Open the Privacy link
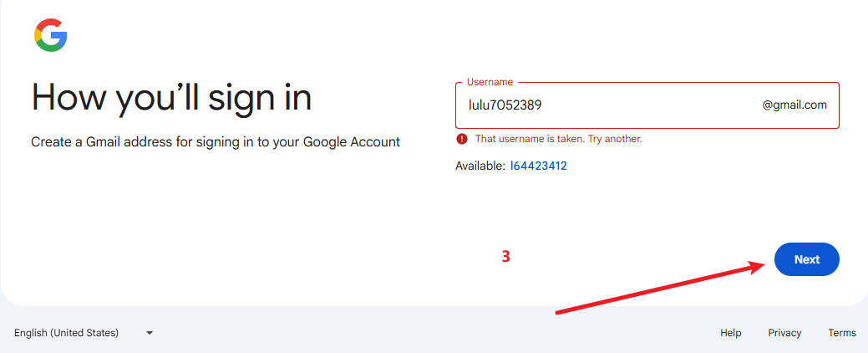Screen dimensions: 868x353 pyautogui.click(x=784, y=333)
